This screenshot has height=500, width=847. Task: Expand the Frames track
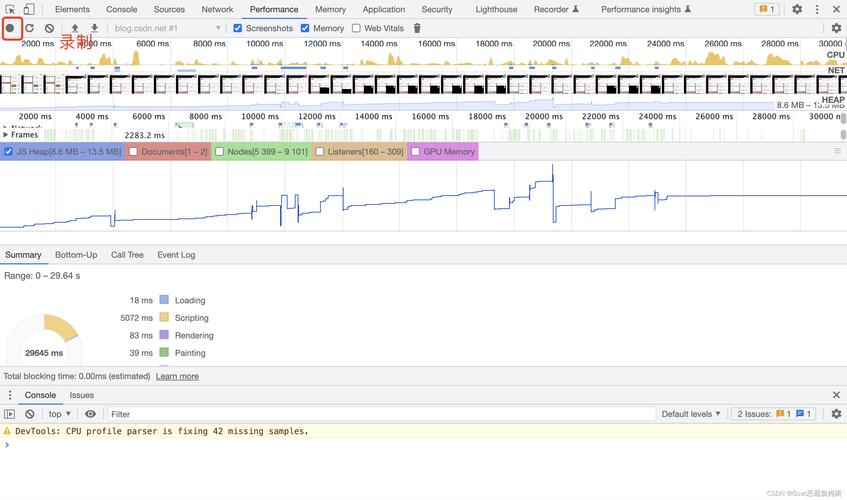tap(6, 135)
